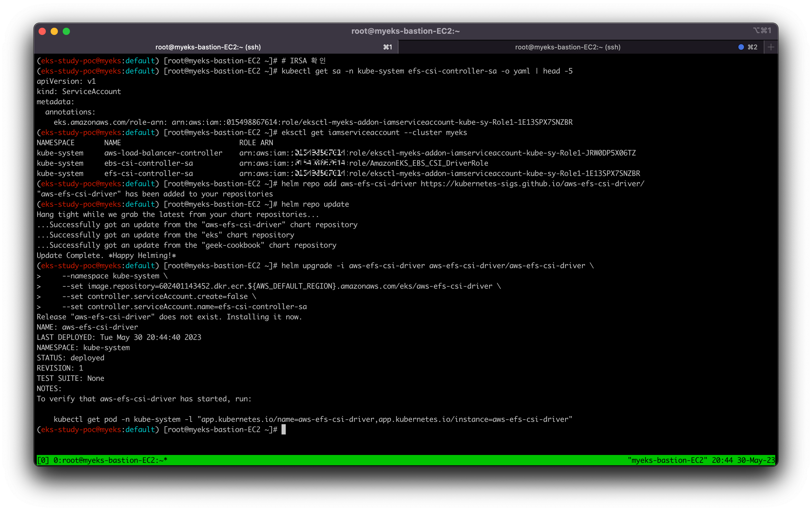Click the tmux clock showing 20:44 30-May-23
The width and height of the screenshot is (812, 511).
pyautogui.click(x=743, y=460)
